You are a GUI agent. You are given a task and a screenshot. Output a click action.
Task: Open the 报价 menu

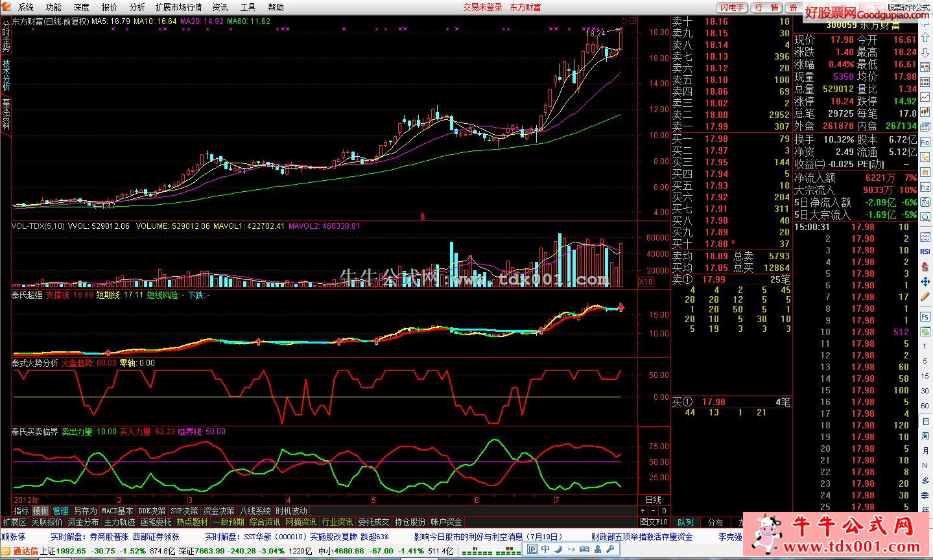coord(109,7)
